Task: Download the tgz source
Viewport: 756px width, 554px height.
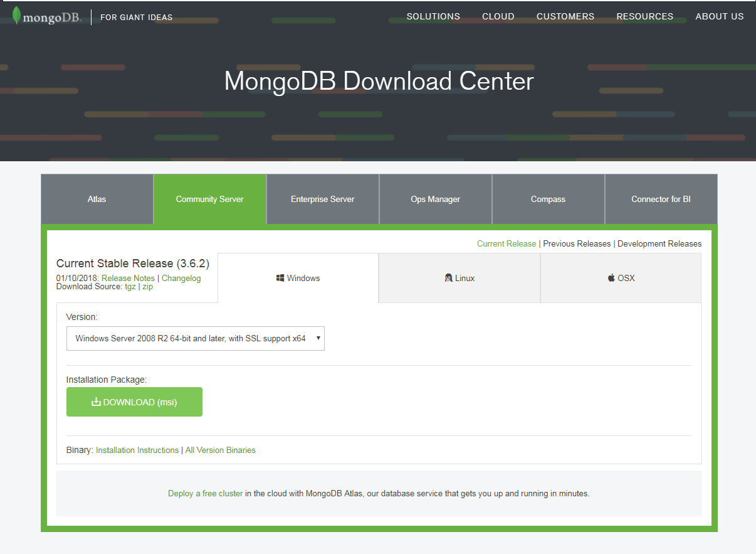Action: pyautogui.click(x=130, y=287)
